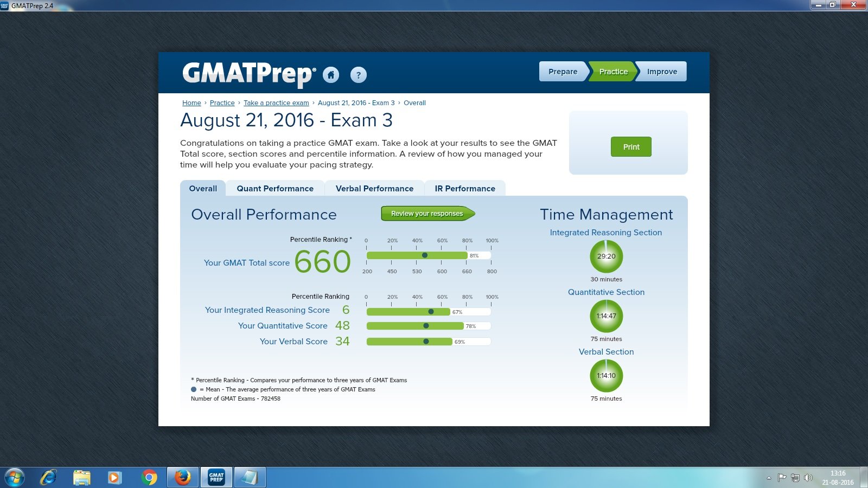This screenshot has height=488, width=868.
Task: Open Internet Explorer from the taskbar
Action: click(x=49, y=477)
